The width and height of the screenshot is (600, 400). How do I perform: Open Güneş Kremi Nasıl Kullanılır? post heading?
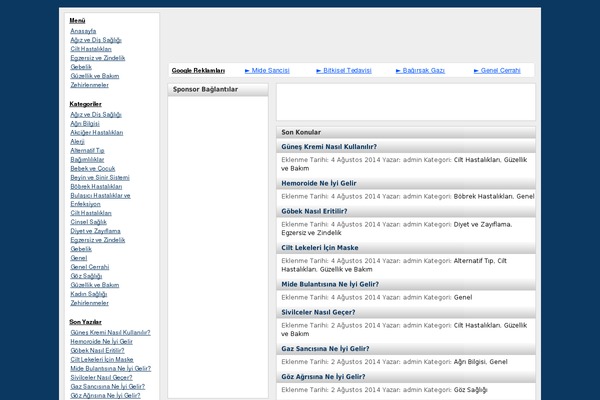coord(329,147)
